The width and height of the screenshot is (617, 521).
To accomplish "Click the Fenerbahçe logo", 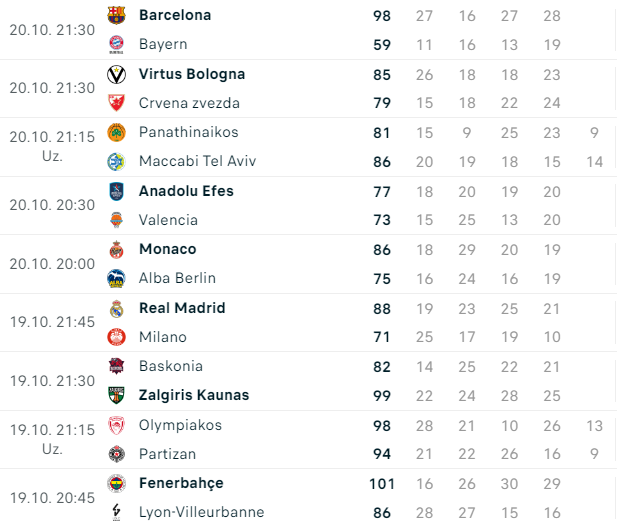I will point(116,484).
